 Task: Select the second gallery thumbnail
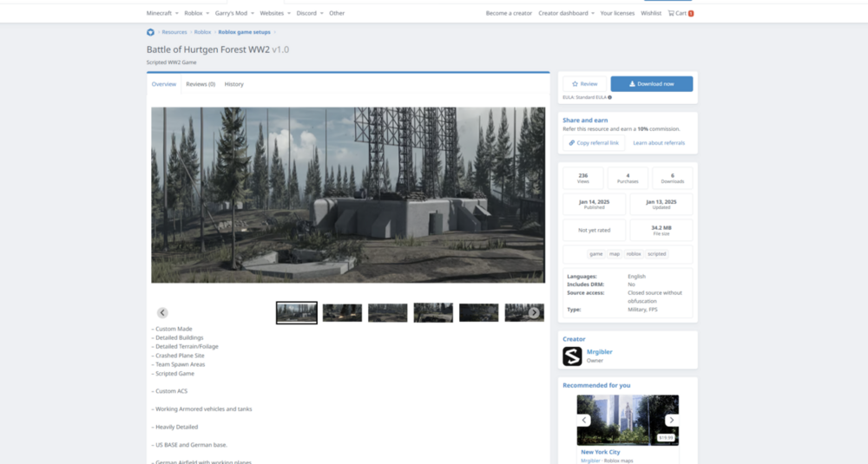(x=342, y=313)
